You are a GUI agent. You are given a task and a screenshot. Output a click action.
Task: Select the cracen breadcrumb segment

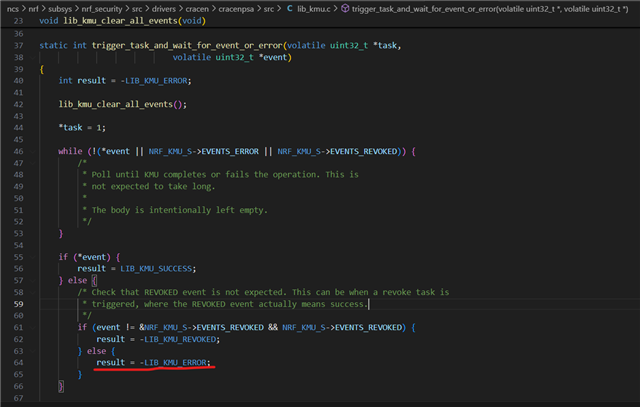[197, 9]
